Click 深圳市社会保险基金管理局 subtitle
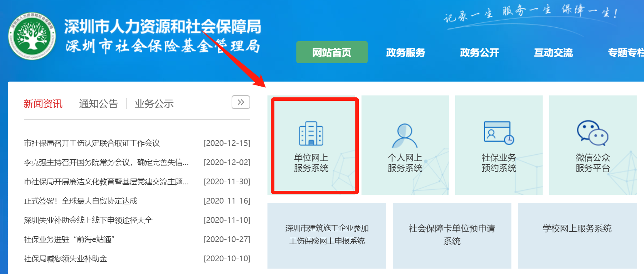The image size is (644, 274). coord(163,46)
